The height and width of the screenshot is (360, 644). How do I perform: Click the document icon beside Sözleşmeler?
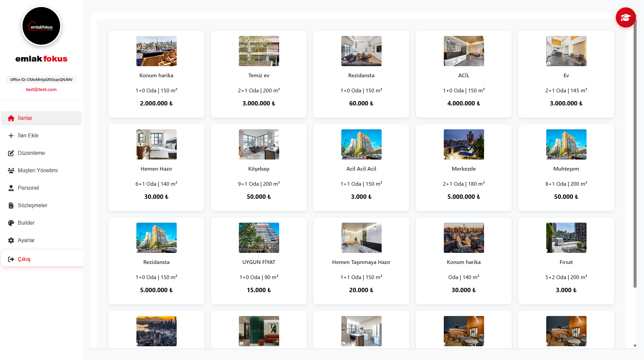(11, 206)
